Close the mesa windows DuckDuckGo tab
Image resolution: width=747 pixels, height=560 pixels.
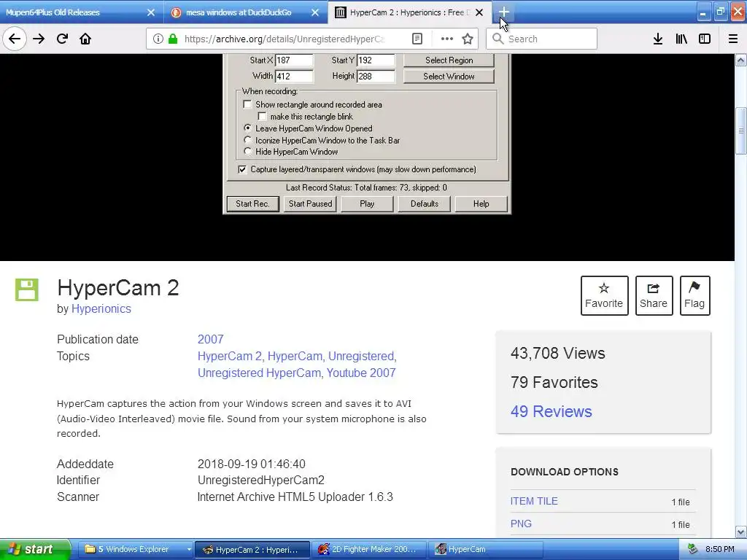point(315,12)
